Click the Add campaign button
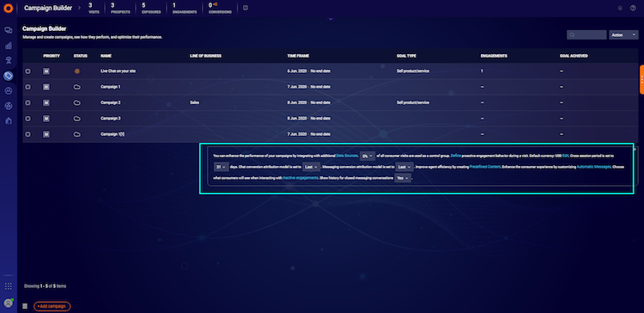The height and width of the screenshot is (313, 644). click(x=52, y=306)
